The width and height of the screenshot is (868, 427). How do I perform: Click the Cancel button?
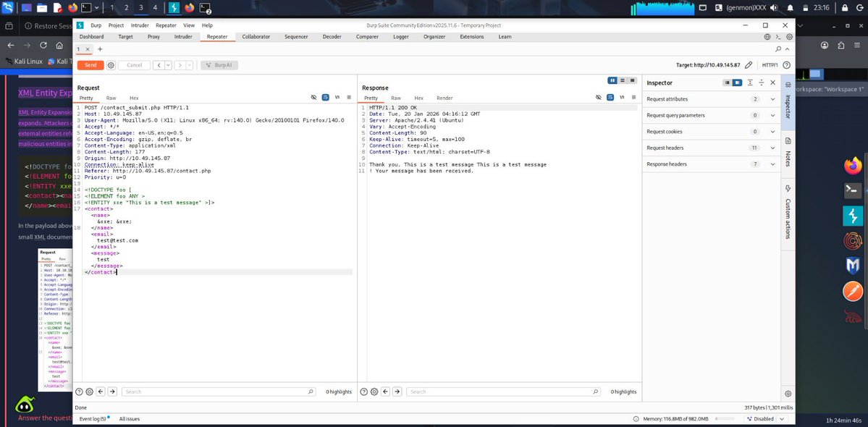[134, 65]
